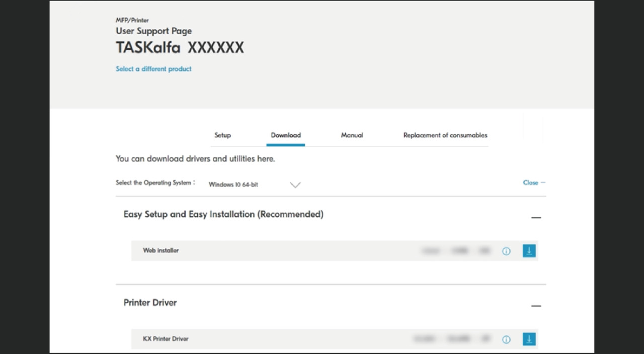644x354 pixels.
Task: Click Select a different product link
Action: click(153, 69)
